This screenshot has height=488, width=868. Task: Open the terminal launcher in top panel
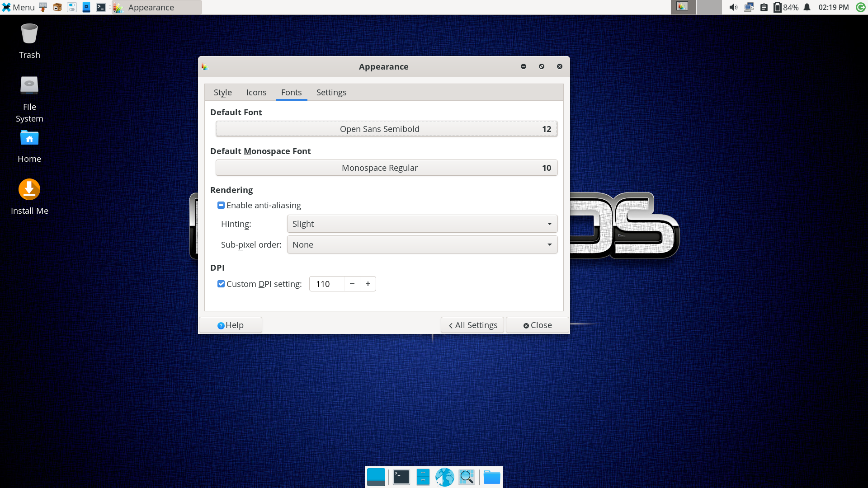[x=101, y=7]
